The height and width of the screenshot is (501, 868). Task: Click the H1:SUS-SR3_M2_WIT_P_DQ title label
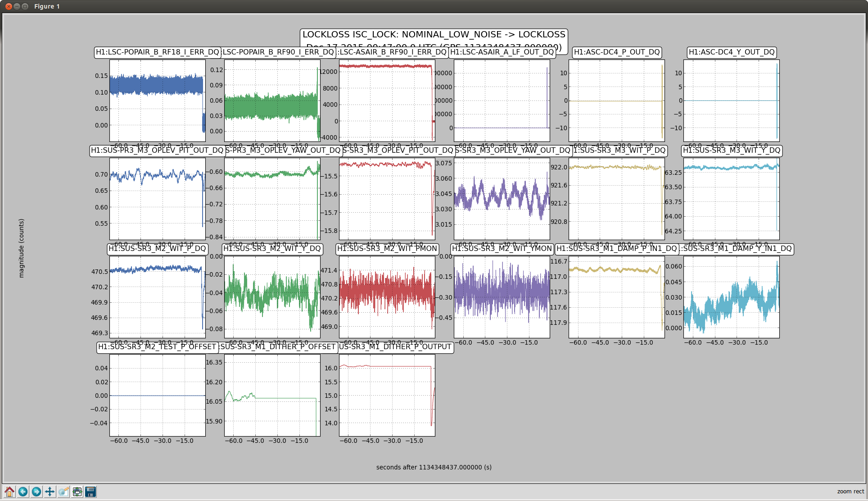click(157, 248)
